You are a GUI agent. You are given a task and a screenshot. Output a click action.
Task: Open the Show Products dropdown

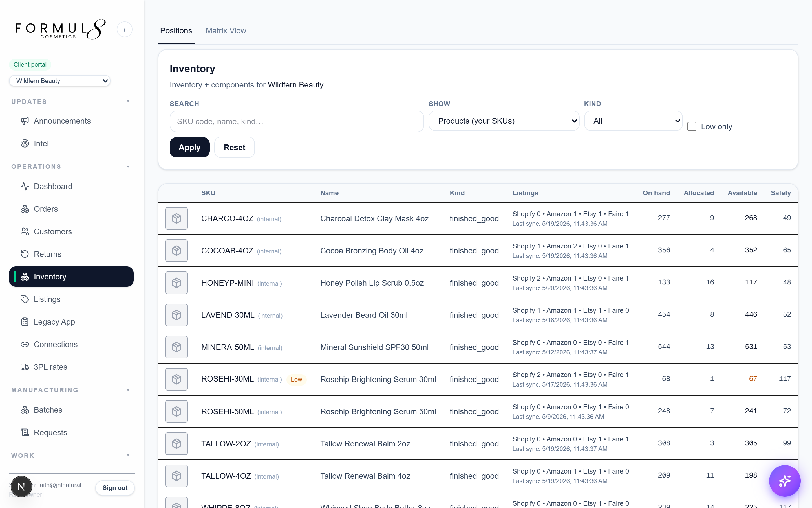coord(504,121)
